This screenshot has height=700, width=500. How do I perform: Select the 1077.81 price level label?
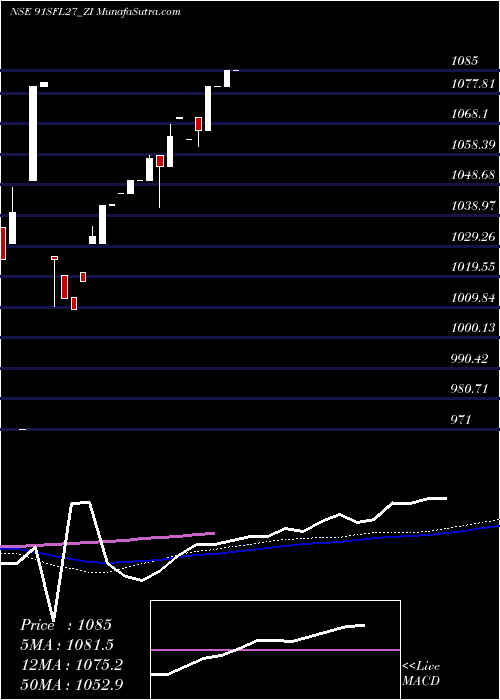coord(473,83)
